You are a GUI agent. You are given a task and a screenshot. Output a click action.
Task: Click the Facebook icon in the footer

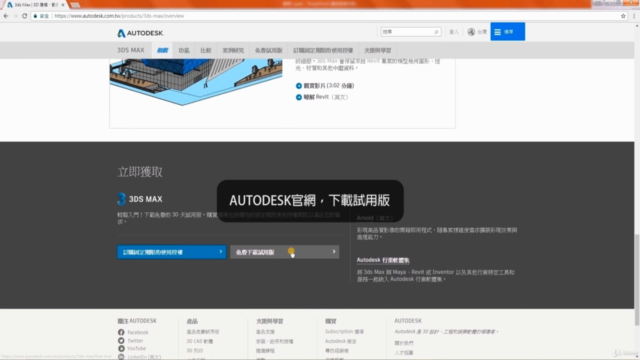click(121, 332)
